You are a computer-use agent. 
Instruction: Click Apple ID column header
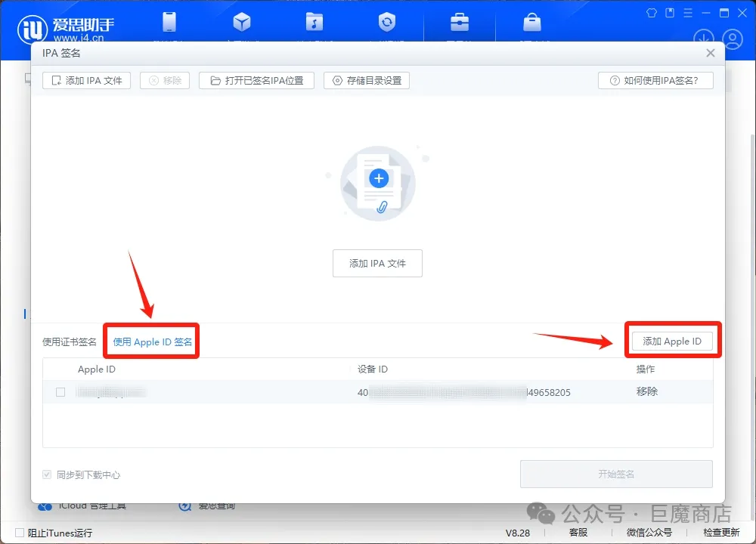97,369
